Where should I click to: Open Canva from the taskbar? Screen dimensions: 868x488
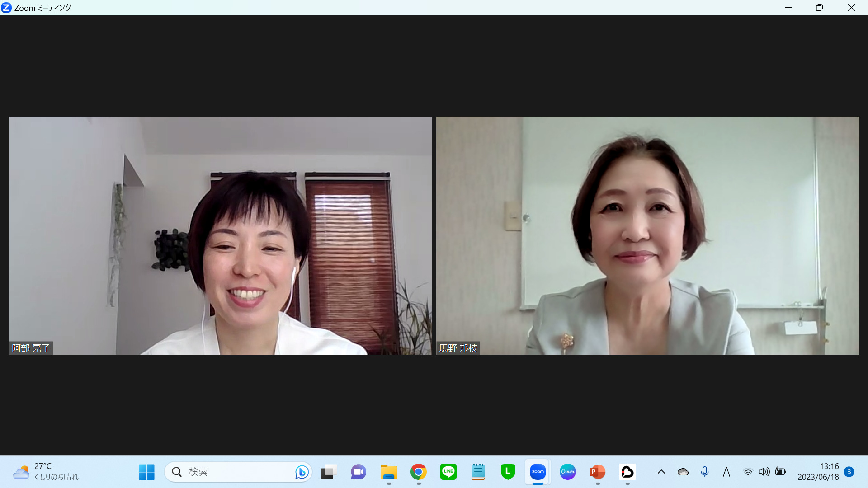coord(568,472)
